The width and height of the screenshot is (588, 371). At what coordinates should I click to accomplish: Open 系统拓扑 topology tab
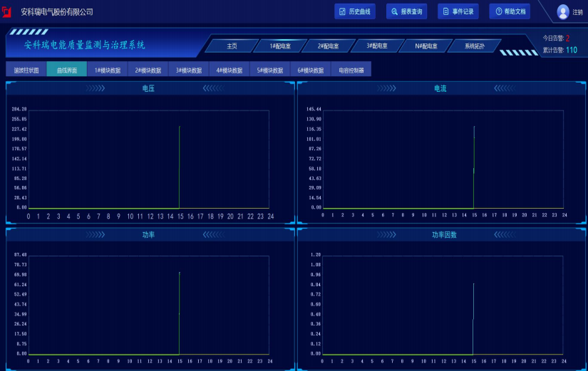click(475, 46)
